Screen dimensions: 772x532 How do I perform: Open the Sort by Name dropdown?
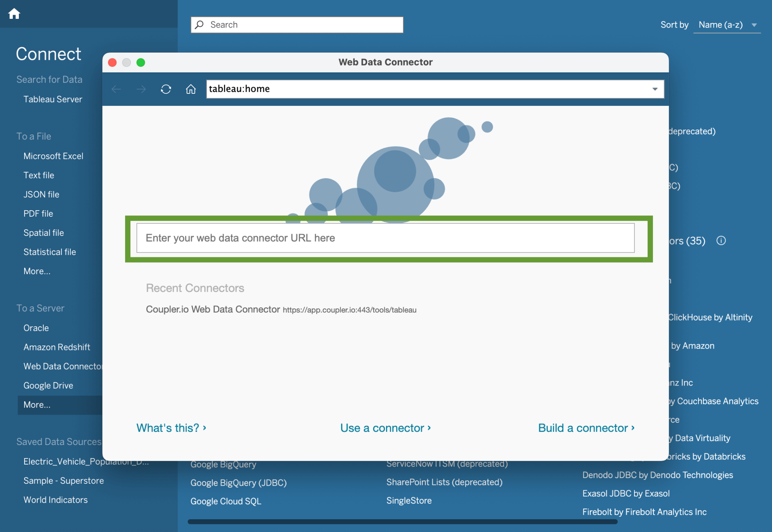726,25
